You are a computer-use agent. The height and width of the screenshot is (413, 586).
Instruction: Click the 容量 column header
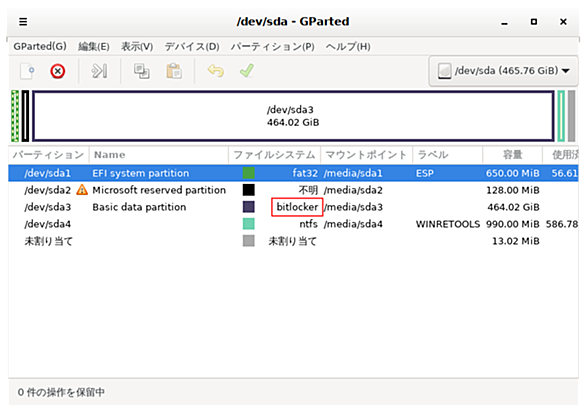[x=512, y=155]
